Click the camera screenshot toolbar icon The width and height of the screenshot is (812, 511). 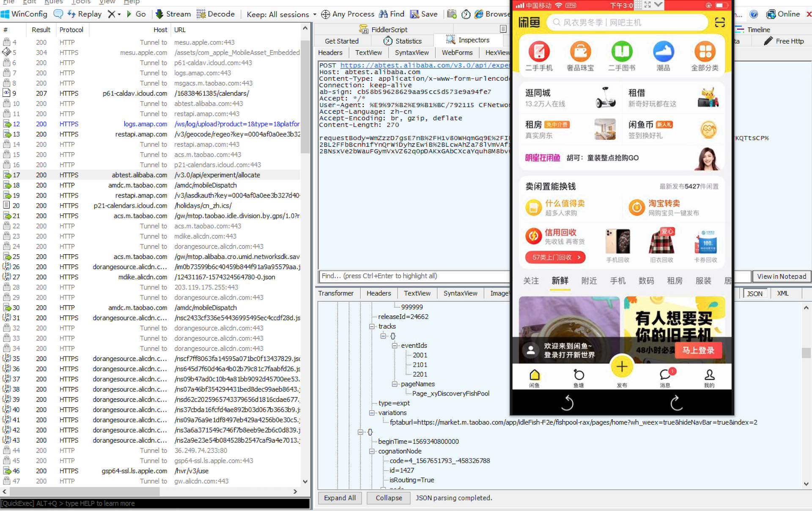click(x=452, y=14)
